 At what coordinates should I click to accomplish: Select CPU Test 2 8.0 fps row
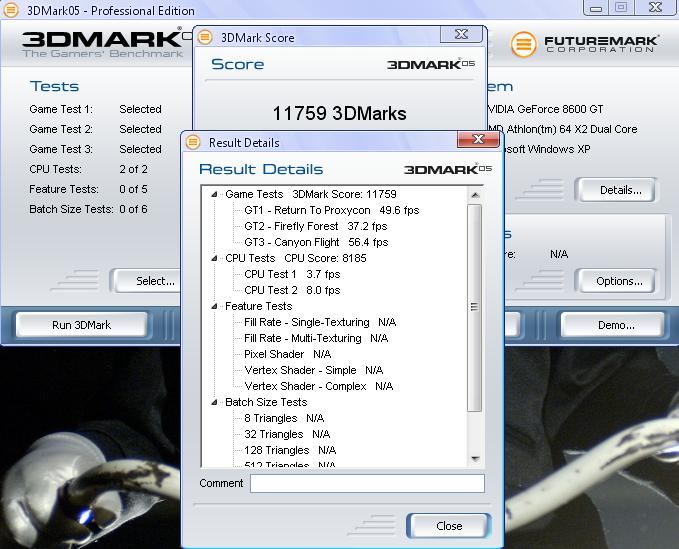[292, 291]
